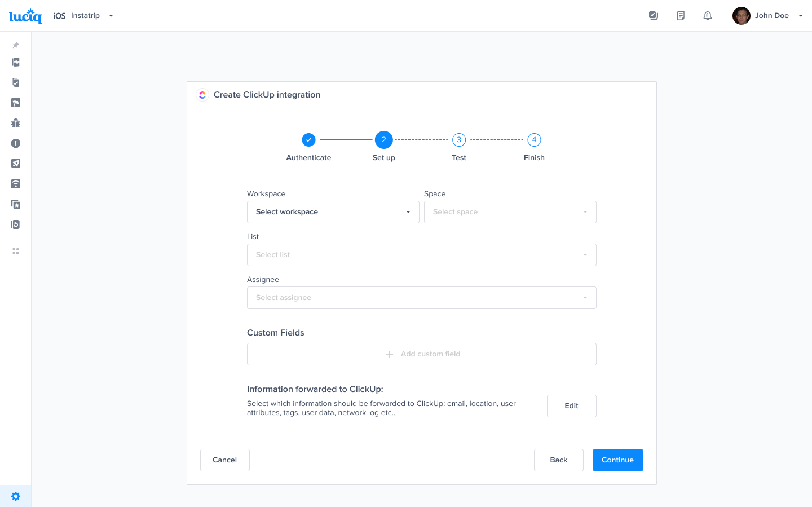The image size is (812, 507).
Task: Switch to the Authenticate step
Action: click(308, 139)
